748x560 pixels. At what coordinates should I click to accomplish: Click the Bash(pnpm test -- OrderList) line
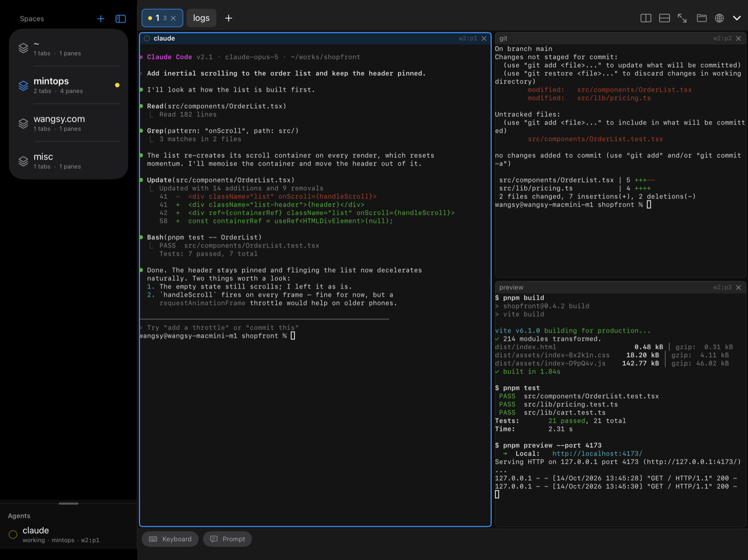204,238
